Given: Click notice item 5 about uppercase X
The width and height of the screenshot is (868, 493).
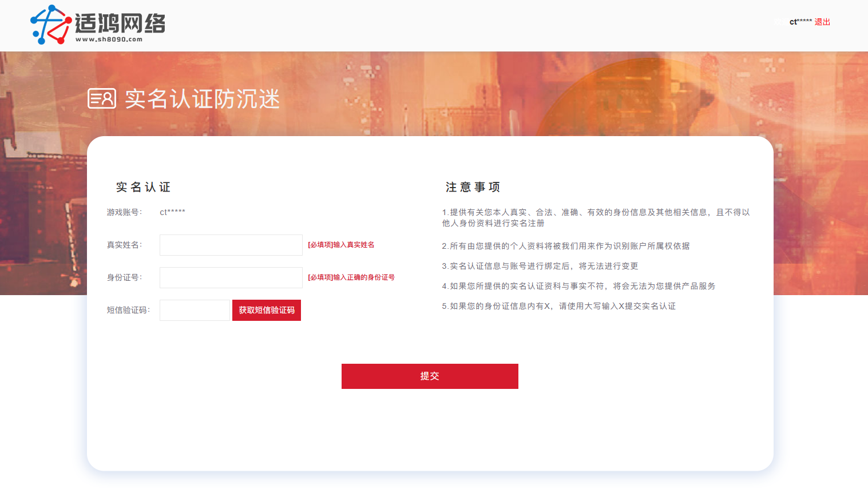Looking at the screenshot, I should pyautogui.click(x=558, y=306).
